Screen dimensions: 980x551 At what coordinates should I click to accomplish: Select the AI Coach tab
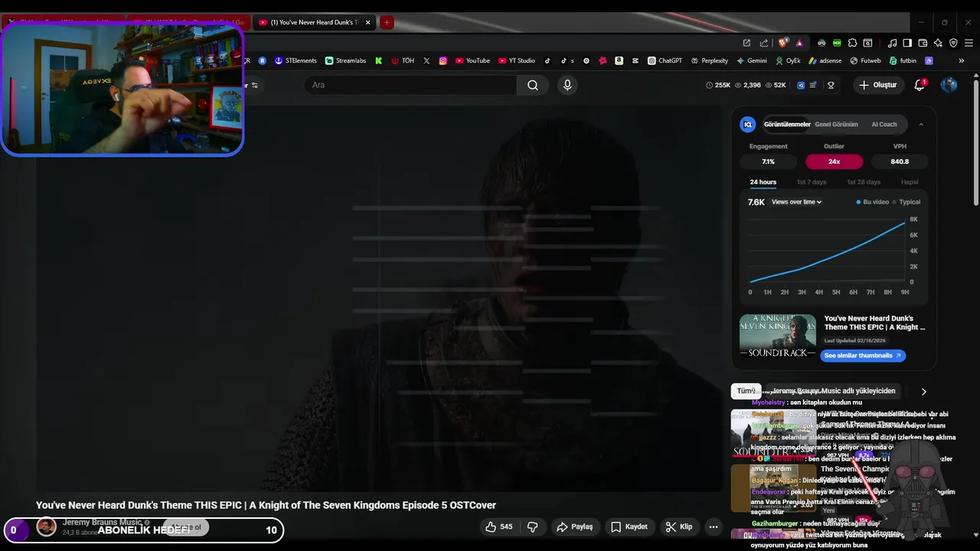point(884,124)
